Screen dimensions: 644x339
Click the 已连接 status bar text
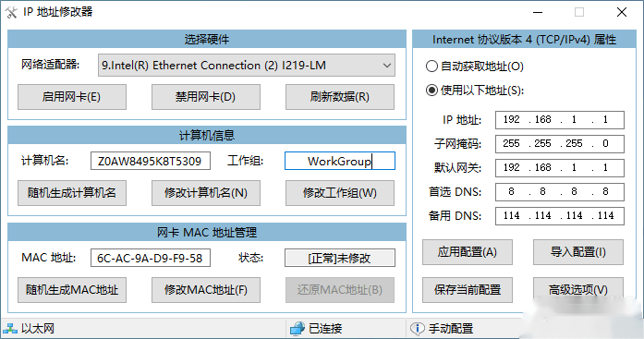tap(325, 328)
